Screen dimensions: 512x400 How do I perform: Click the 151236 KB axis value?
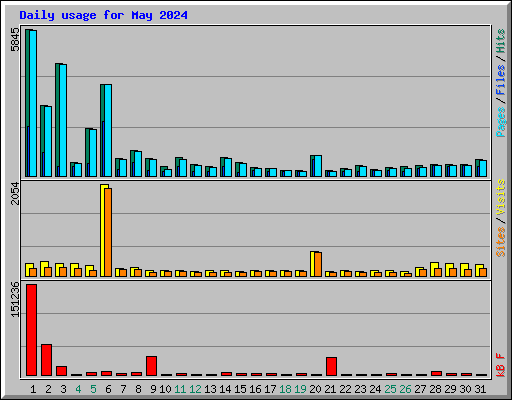15,299
